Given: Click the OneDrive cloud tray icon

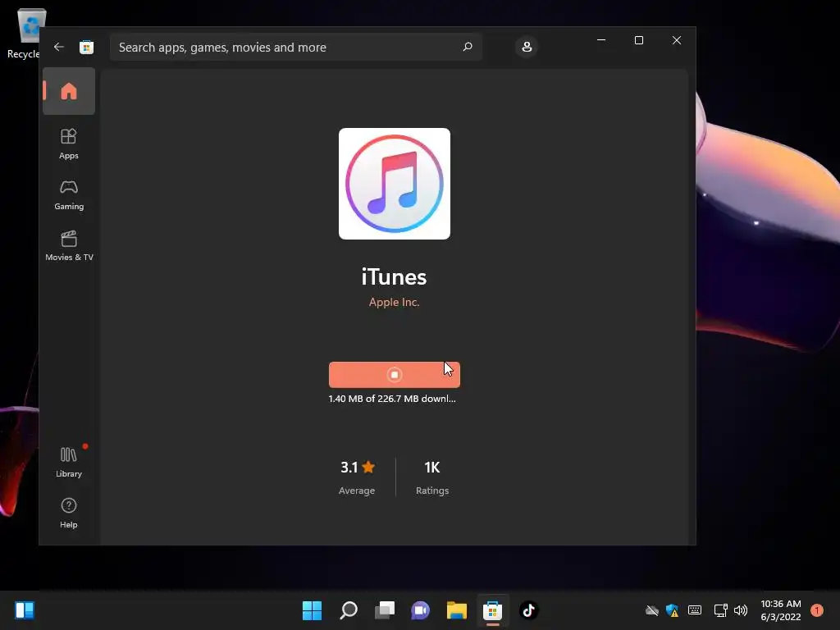Looking at the screenshot, I should point(652,610).
